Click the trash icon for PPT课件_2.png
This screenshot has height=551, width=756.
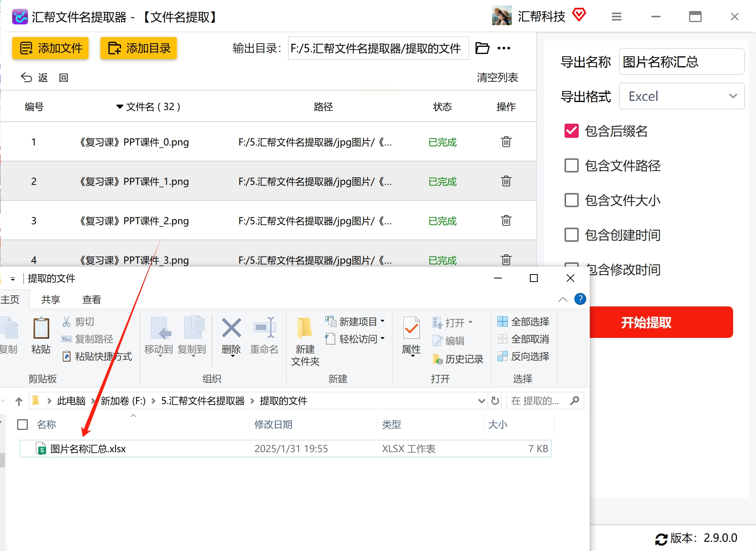pos(506,220)
